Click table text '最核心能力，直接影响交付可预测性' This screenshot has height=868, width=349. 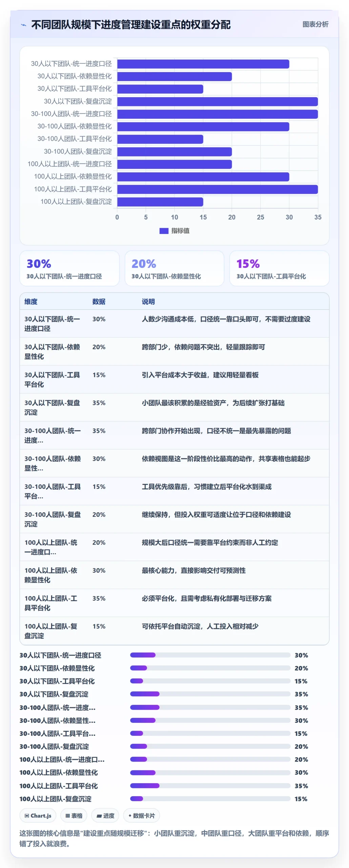194,571
